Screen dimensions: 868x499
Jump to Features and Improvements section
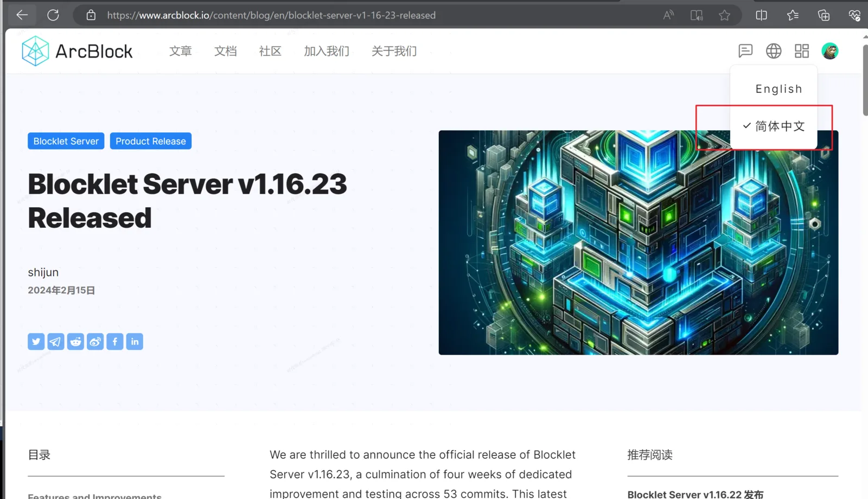pyautogui.click(x=95, y=496)
